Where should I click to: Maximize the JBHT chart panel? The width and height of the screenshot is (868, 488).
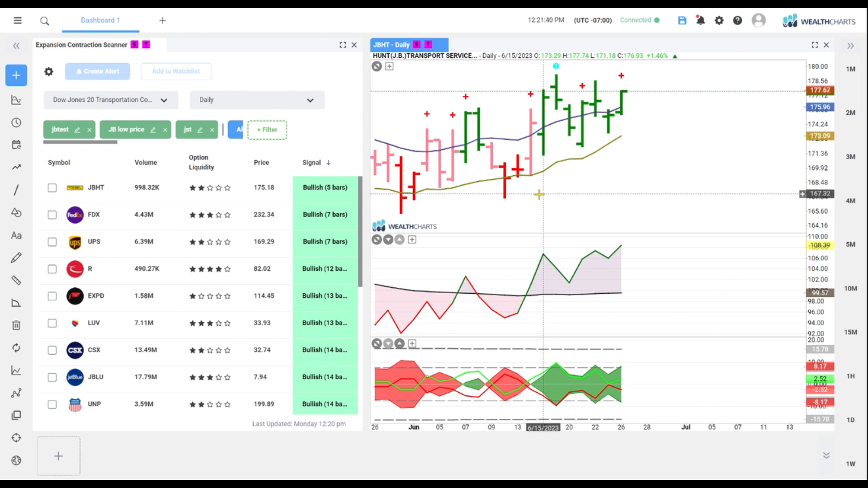[815, 45]
